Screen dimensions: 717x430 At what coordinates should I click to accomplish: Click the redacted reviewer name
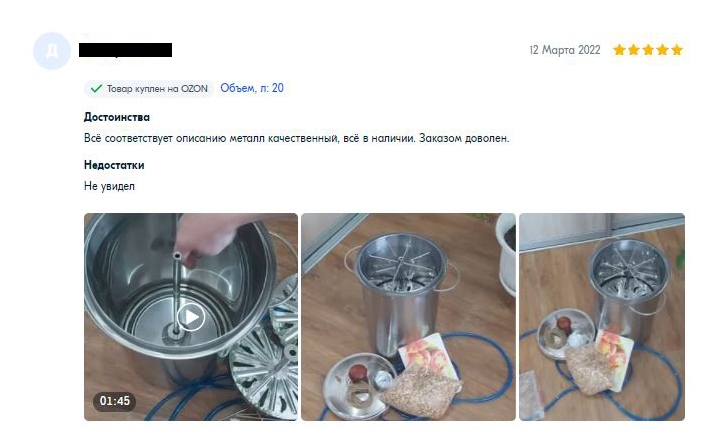tap(125, 50)
